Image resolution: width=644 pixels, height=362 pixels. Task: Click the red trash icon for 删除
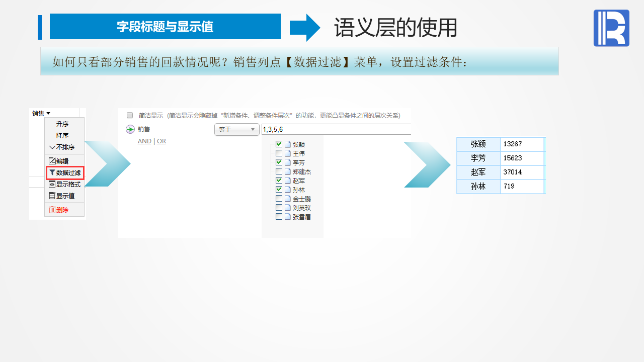(52, 210)
